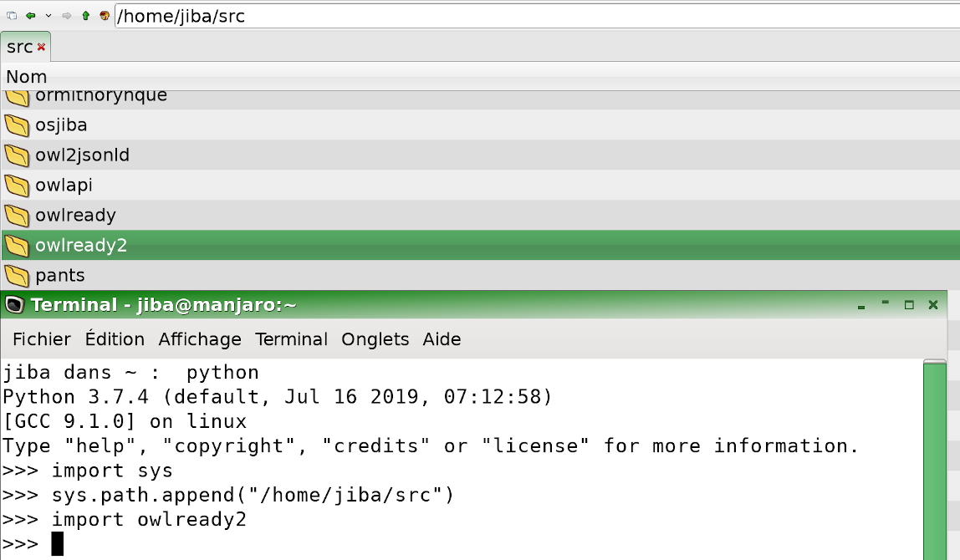This screenshot has width=960, height=560.
Task: Open the Fichier menu in Terminal
Action: (x=42, y=339)
